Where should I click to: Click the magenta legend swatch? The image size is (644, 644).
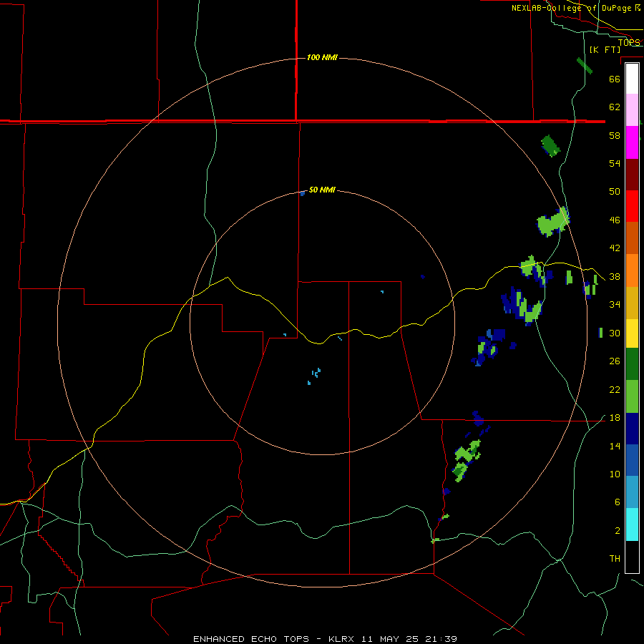coord(632,142)
